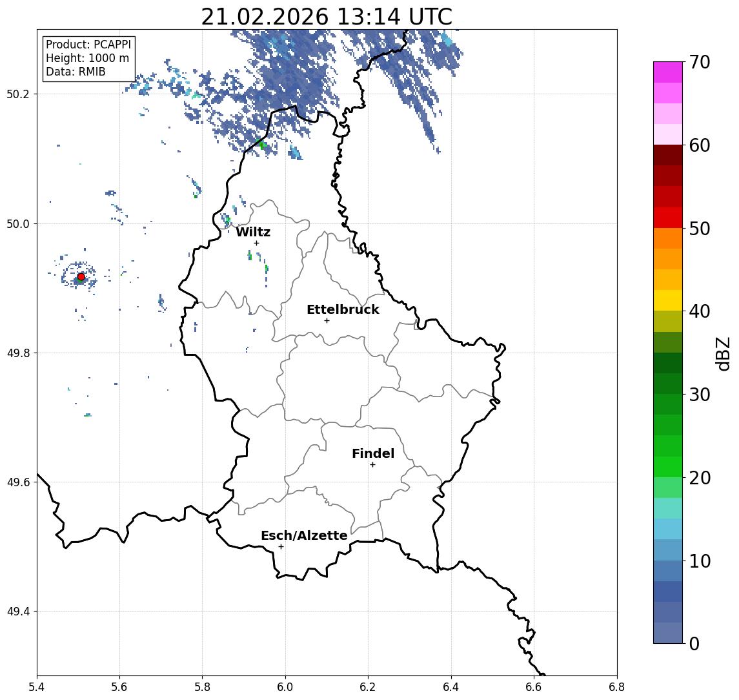Select the "Wiltz" city label
This screenshot has width=739, height=700.
point(253,232)
